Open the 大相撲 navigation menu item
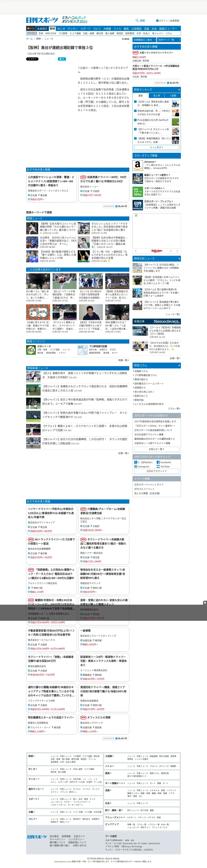This screenshot has height=868, width=207. pos(107,29)
